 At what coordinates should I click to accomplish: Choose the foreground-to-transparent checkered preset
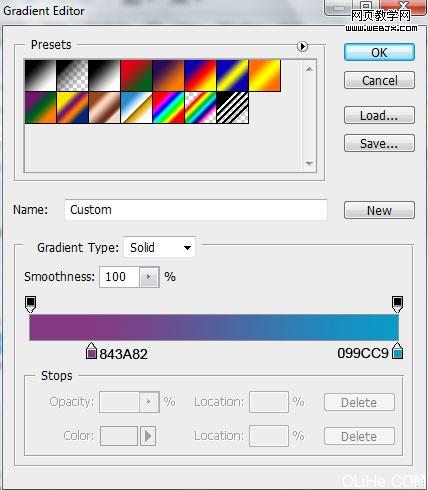(x=72, y=75)
